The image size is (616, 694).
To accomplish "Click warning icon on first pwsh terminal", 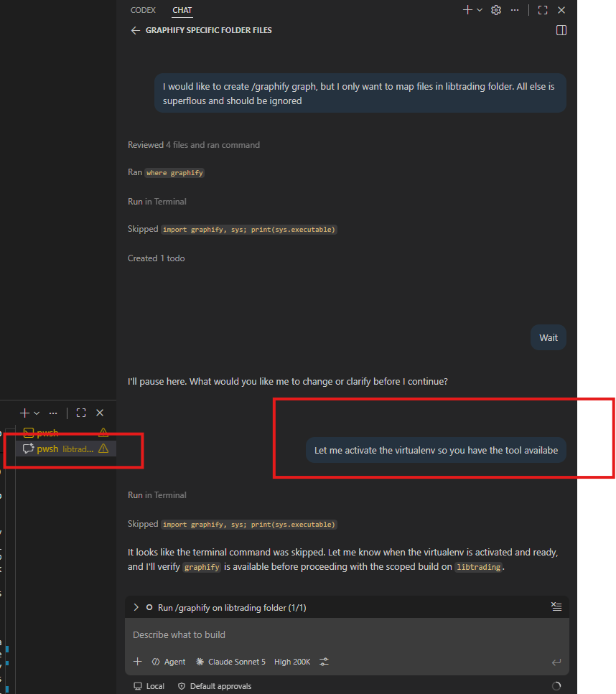I will [x=103, y=433].
